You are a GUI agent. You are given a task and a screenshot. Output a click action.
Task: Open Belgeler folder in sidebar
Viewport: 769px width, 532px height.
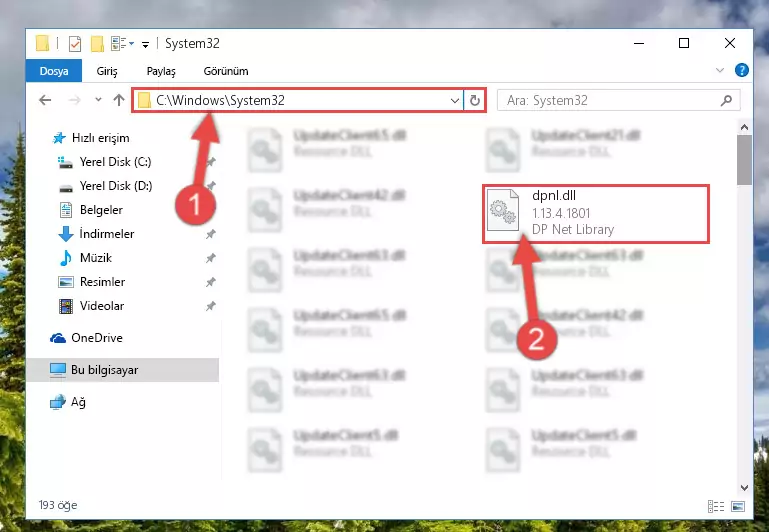click(101, 210)
